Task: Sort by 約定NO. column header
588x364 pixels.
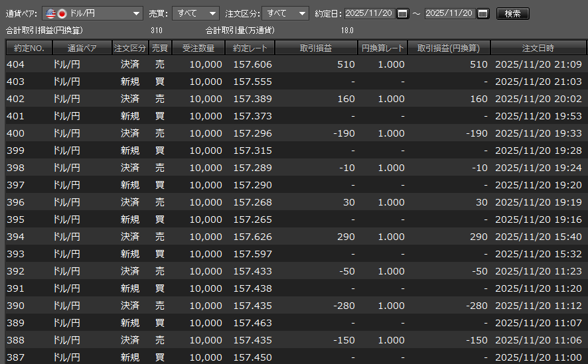Action: click(x=29, y=48)
